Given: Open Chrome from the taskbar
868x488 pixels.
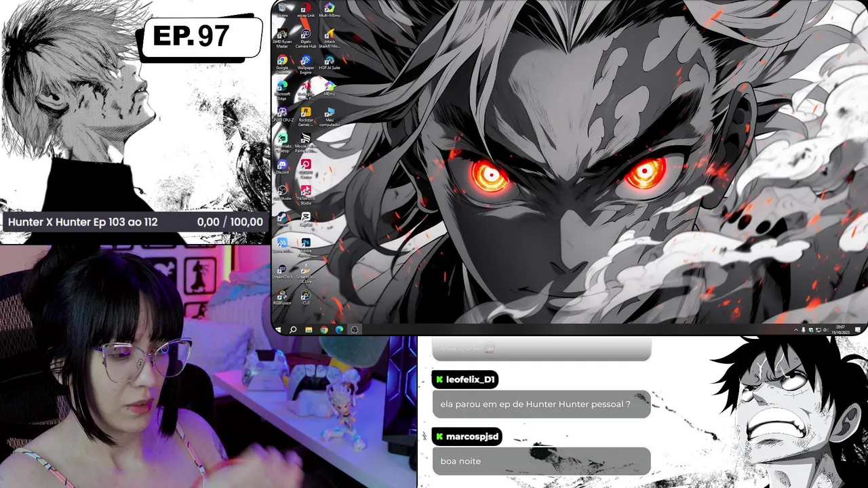Looking at the screenshot, I should [324, 329].
